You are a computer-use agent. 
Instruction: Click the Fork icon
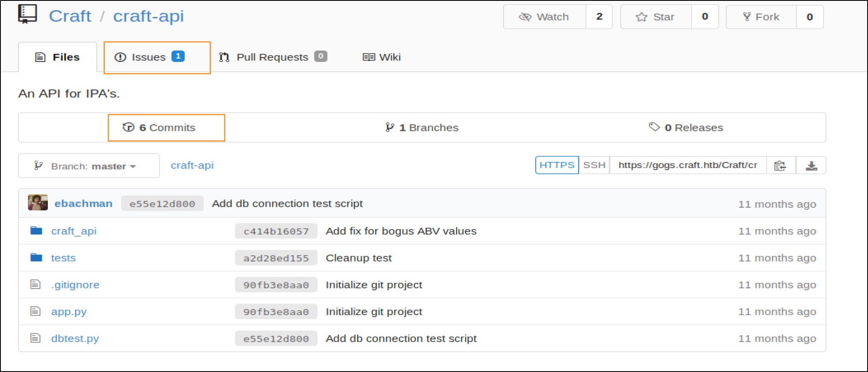747,17
